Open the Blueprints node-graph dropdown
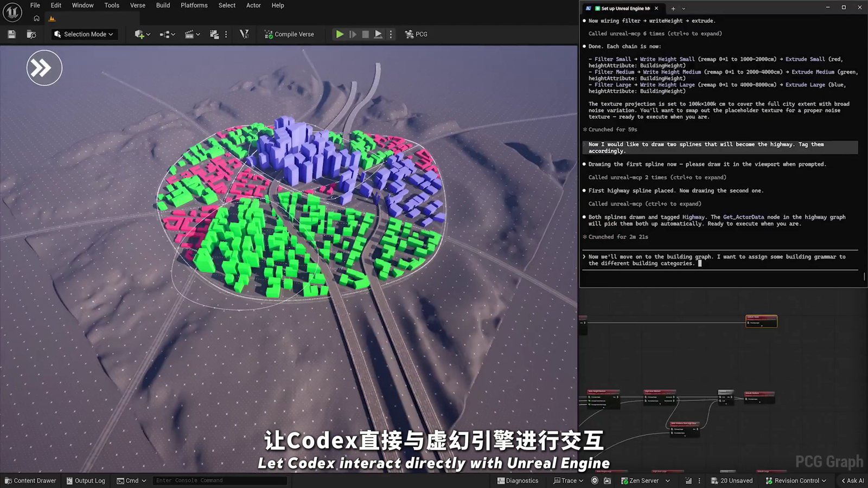 [167, 34]
